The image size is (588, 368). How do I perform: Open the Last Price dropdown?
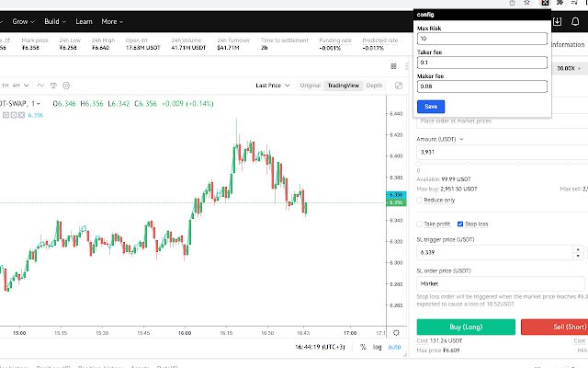[x=273, y=86]
